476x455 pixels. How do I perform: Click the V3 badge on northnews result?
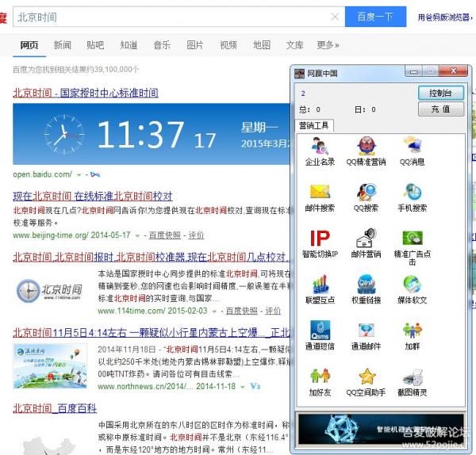click(x=255, y=386)
